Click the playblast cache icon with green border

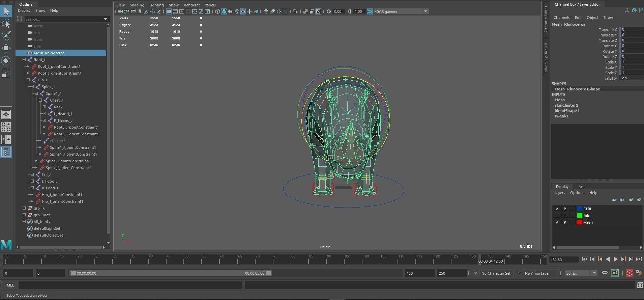(x=615, y=273)
